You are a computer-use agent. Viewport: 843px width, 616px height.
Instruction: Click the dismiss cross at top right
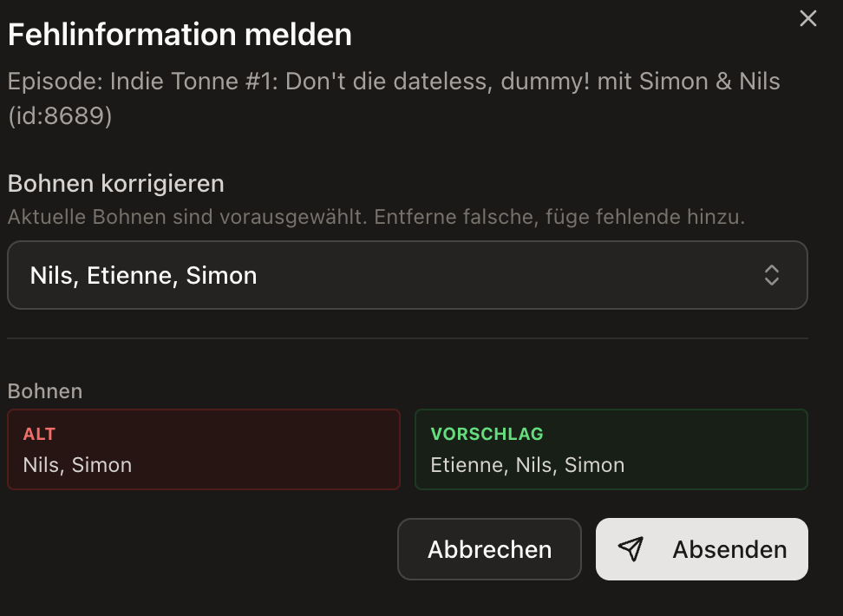[807, 18]
